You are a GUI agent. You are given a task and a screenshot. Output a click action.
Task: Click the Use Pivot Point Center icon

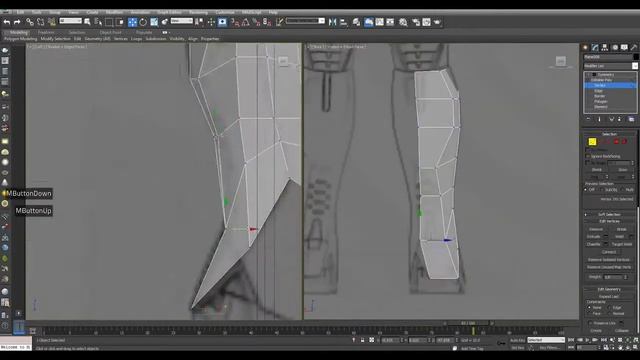199,22
